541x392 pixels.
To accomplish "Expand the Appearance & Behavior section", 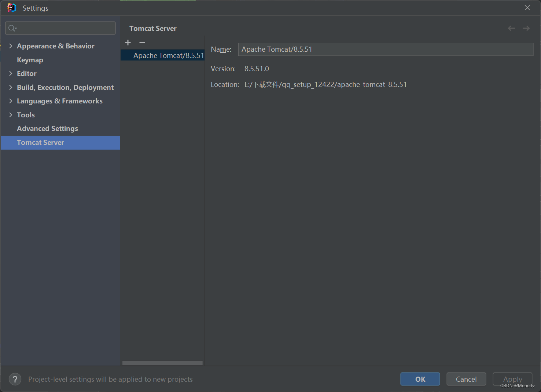I will click(11, 46).
